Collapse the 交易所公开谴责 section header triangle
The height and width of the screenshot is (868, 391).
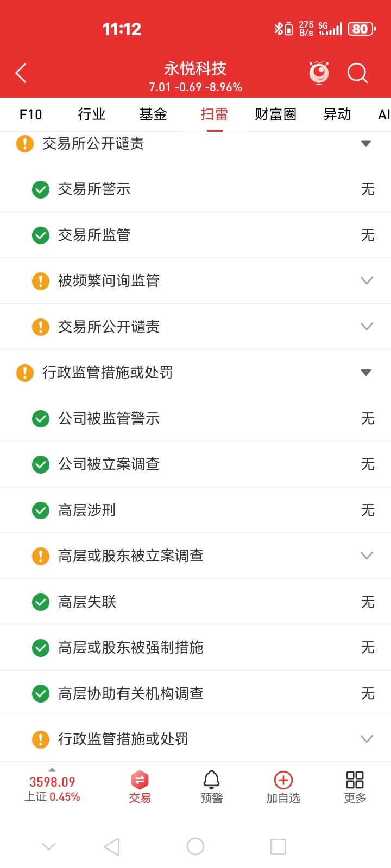coord(366,144)
